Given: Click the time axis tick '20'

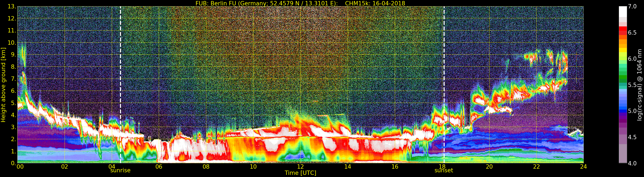Looking at the screenshot, I should point(489,167).
